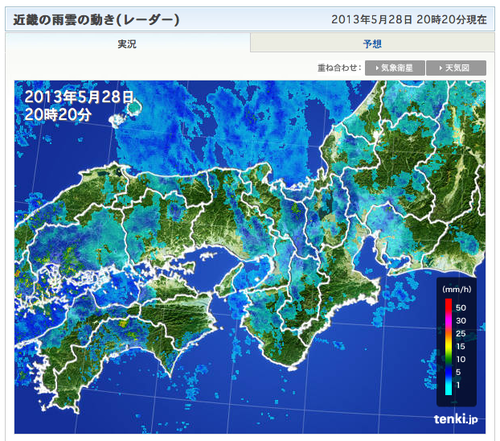Click the legend value 10
The height and width of the screenshot is (441, 500).
point(461,359)
